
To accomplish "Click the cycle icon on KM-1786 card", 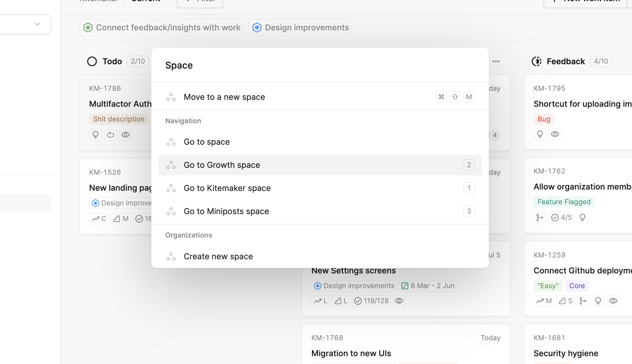I will point(111,135).
